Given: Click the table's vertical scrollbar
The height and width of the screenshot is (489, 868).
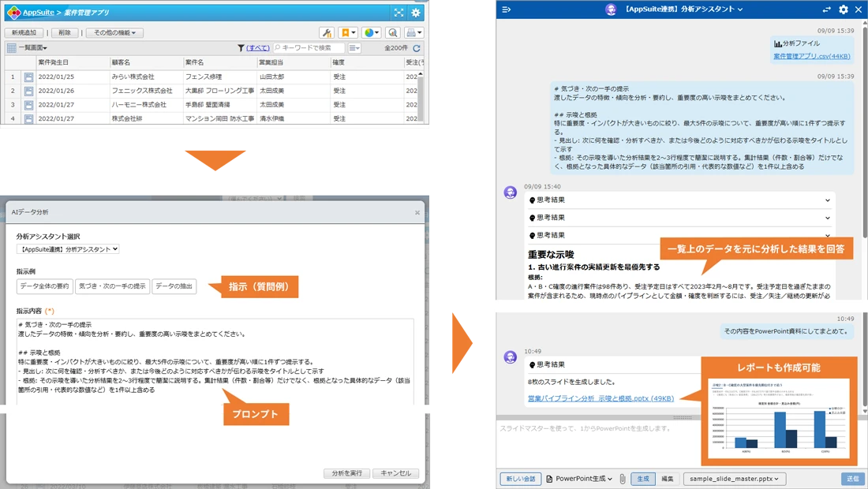Looking at the screenshot, I should (x=421, y=95).
